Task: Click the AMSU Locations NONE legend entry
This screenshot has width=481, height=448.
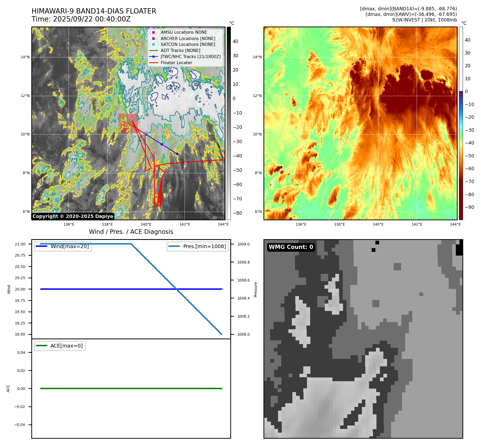Action: pos(184,32)
